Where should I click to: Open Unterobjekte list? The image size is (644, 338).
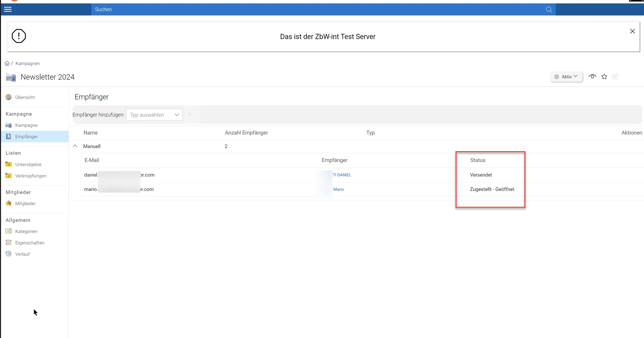28,165
